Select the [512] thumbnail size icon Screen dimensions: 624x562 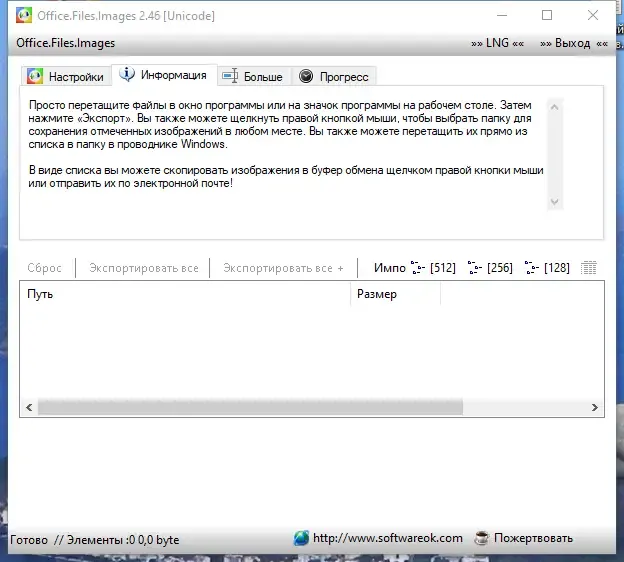(433, 268)
